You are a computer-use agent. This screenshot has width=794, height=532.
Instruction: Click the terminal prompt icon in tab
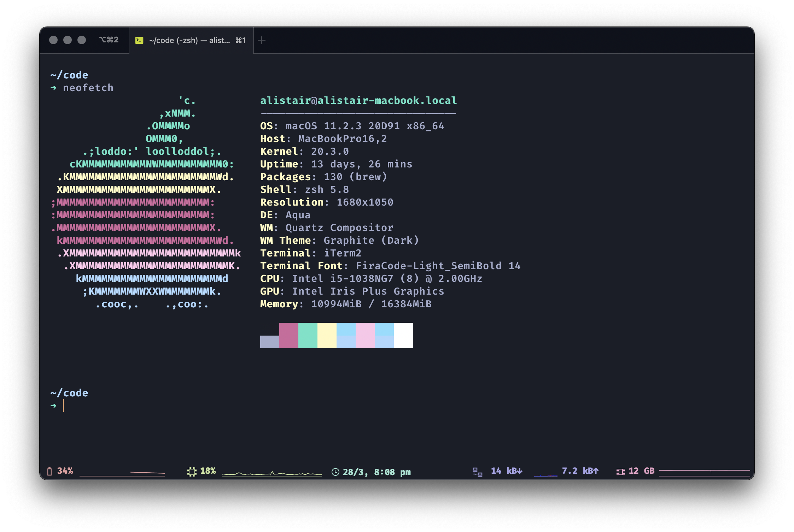(139, 40)
